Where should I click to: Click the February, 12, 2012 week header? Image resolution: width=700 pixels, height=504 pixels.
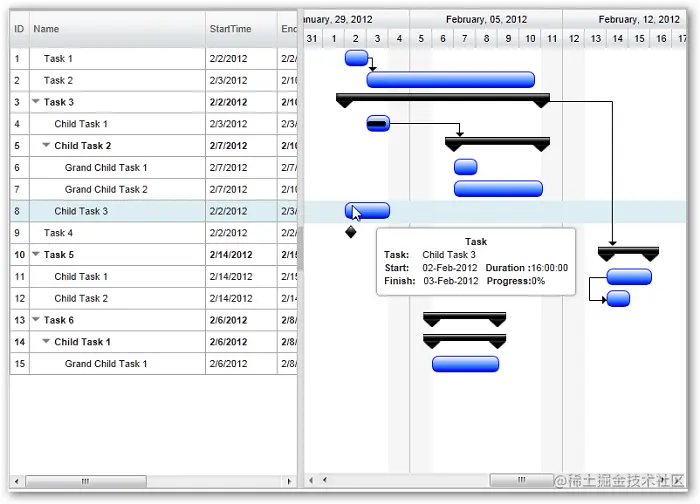pos(625,20)
